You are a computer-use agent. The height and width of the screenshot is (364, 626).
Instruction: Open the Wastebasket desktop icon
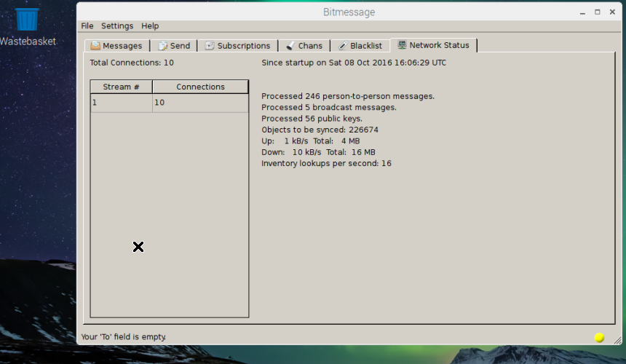coord(27,26)
